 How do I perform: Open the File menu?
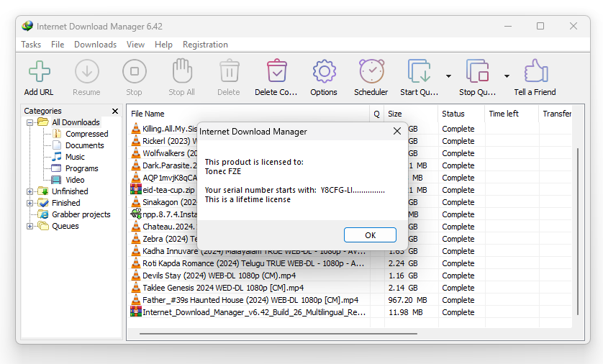coord(58,45)
